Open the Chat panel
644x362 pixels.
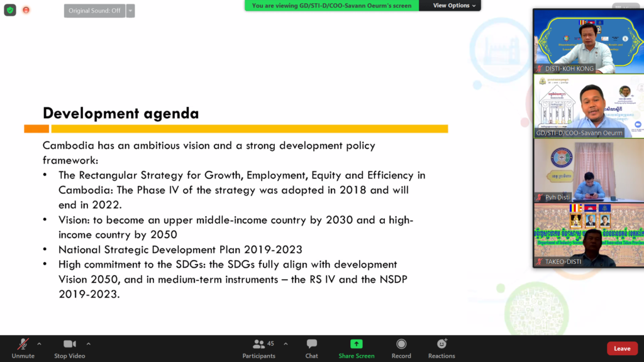tap(311, 348)
